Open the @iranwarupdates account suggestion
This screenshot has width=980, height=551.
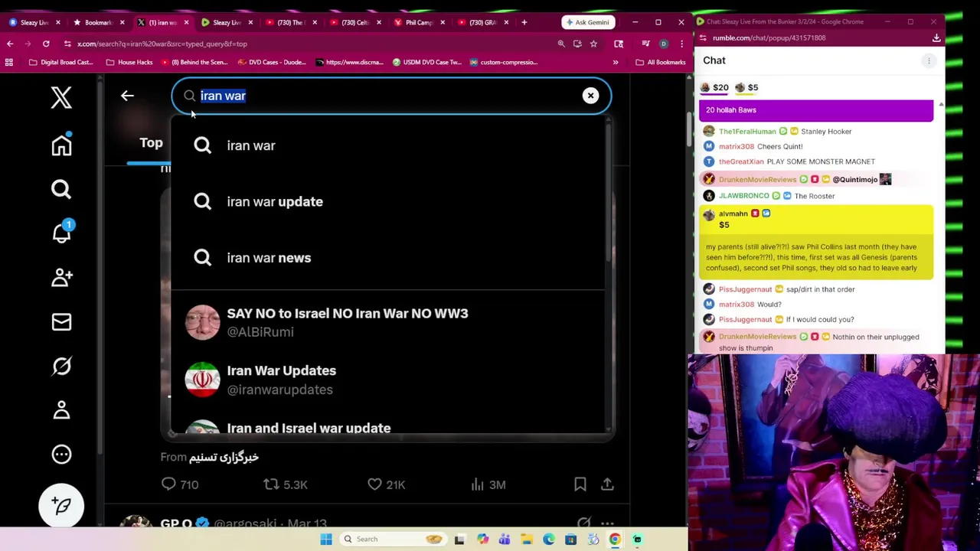tap(387, 380)
